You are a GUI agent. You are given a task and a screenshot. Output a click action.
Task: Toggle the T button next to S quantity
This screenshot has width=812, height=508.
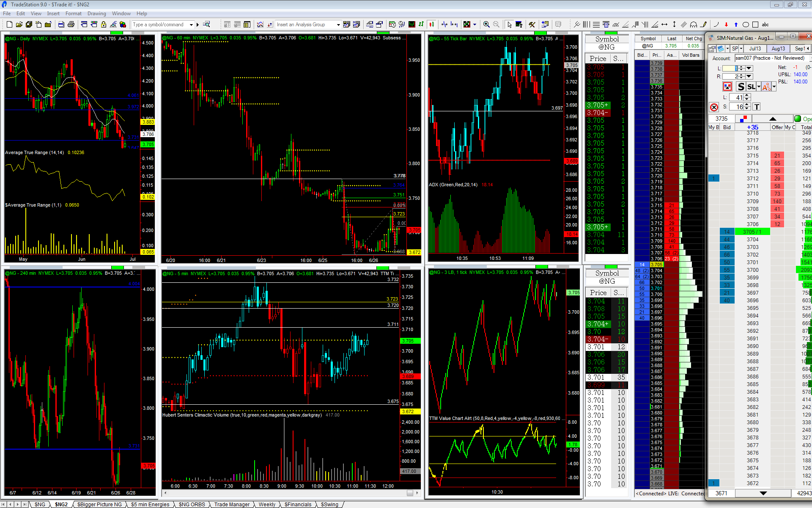click(x=757, y=107)
